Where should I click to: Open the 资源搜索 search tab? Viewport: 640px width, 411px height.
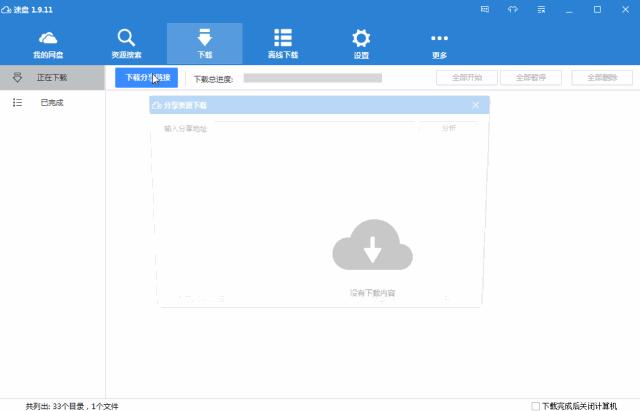126,44
